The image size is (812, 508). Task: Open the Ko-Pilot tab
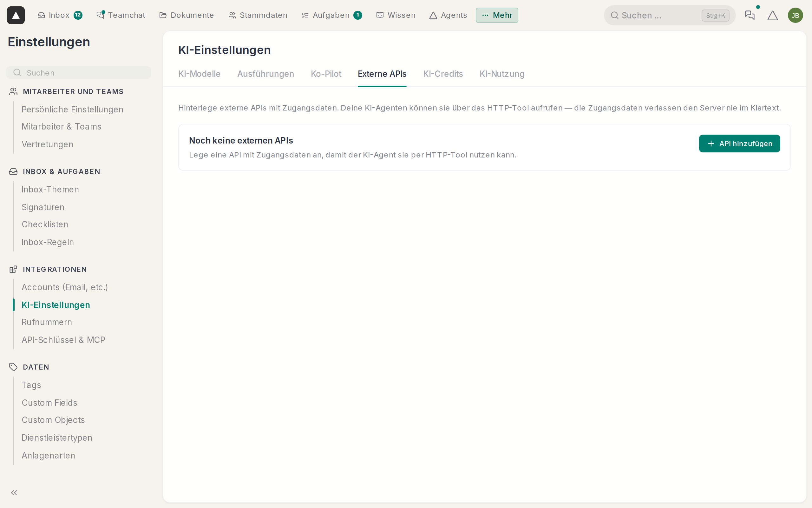pos(326,74)
